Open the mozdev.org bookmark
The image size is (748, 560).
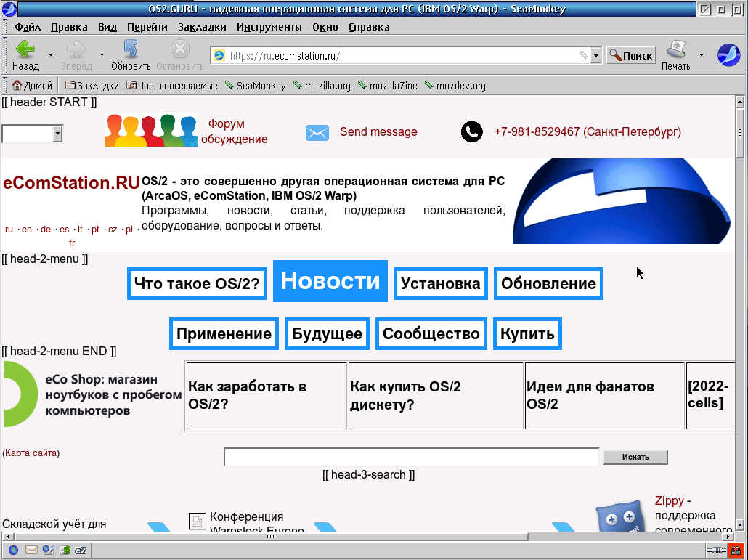(x=455, y=86)
